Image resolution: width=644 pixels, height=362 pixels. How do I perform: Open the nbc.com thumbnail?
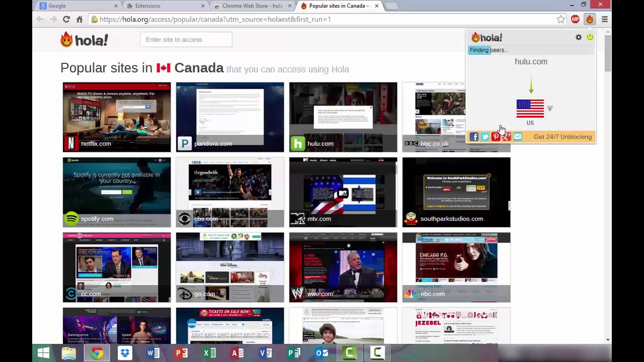click(x=456, y=267)
